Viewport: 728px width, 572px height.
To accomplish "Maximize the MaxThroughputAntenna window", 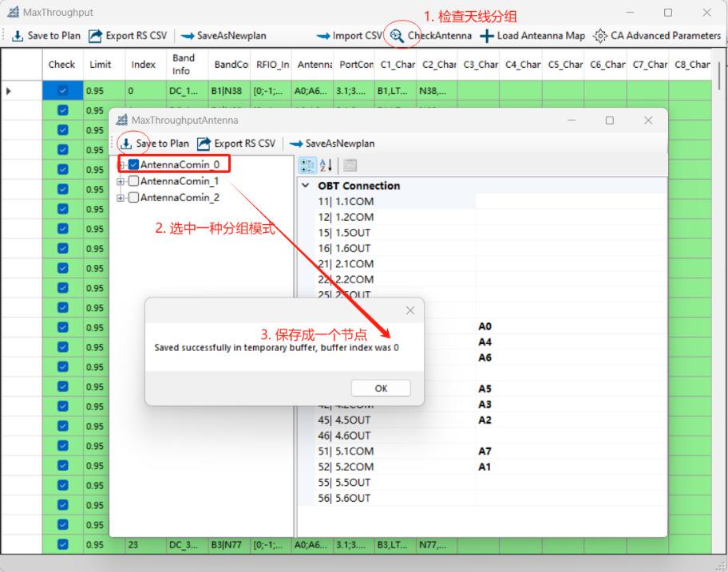I will click(610, 120).
